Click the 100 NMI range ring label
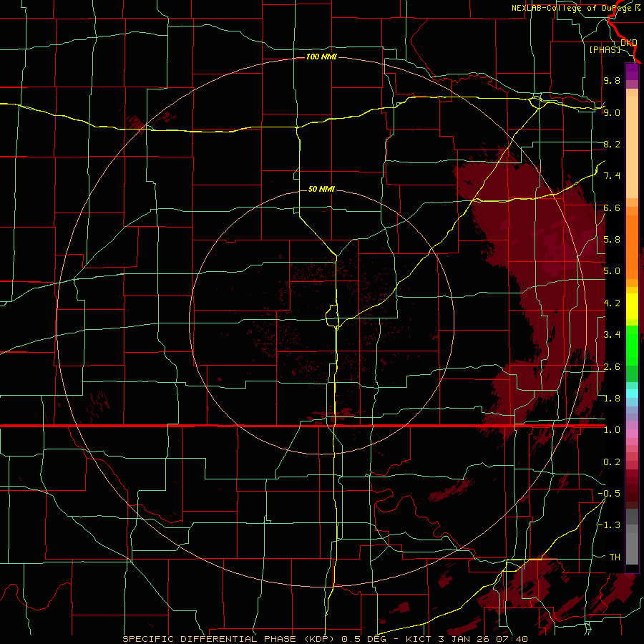 coord(321,57)
